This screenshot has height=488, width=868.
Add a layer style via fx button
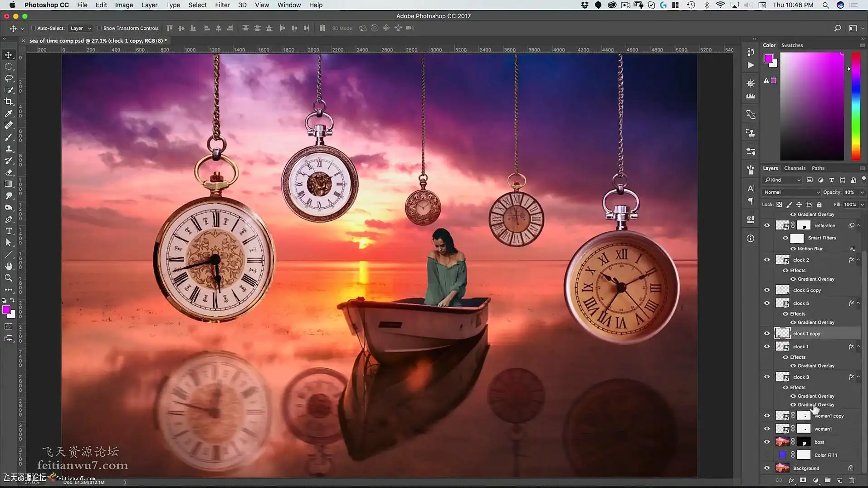click(791, 480)
